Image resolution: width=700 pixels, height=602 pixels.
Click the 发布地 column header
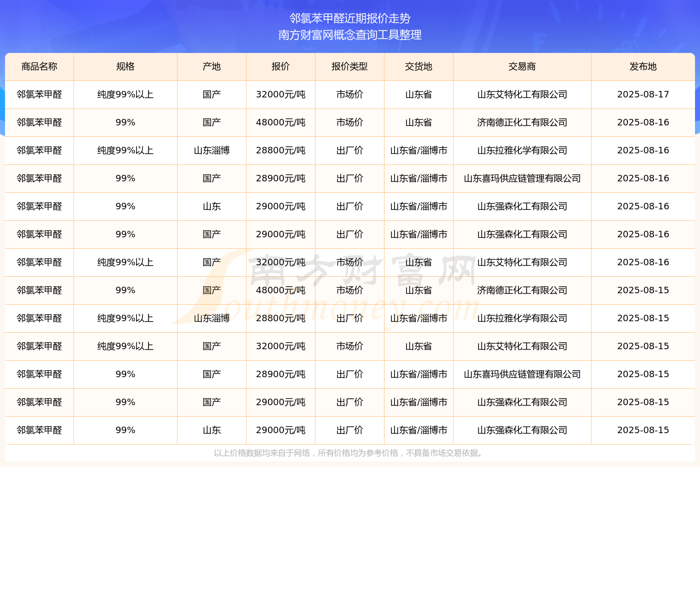click(643, 66)
